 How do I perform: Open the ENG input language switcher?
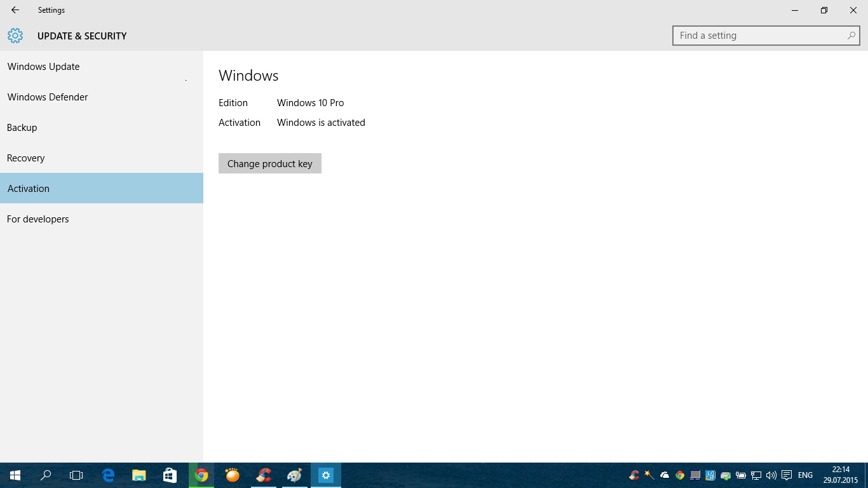pyautogui.click(x=805, y=475)
